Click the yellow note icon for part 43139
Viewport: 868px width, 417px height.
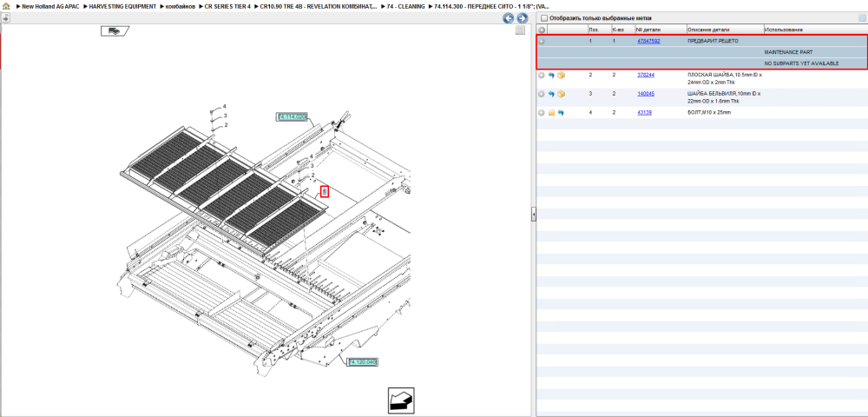(551, 112)
